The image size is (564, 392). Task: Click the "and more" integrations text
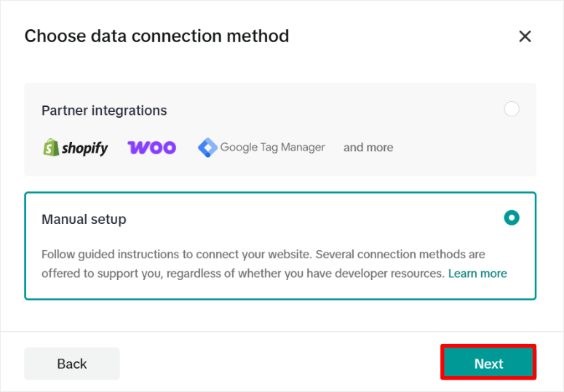pyautogui.click(x=368, y=148)
